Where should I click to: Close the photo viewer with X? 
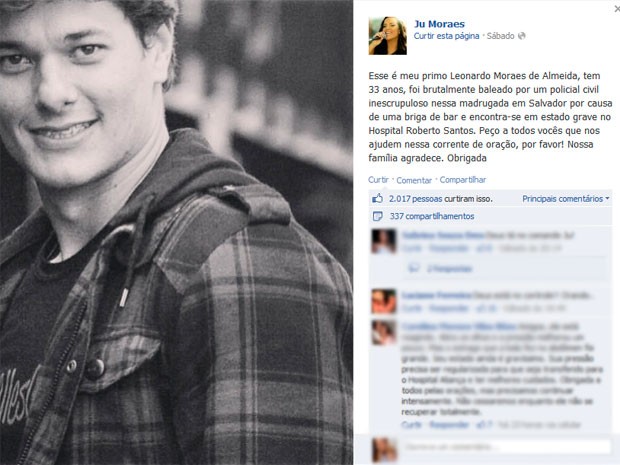pos(617,9)
